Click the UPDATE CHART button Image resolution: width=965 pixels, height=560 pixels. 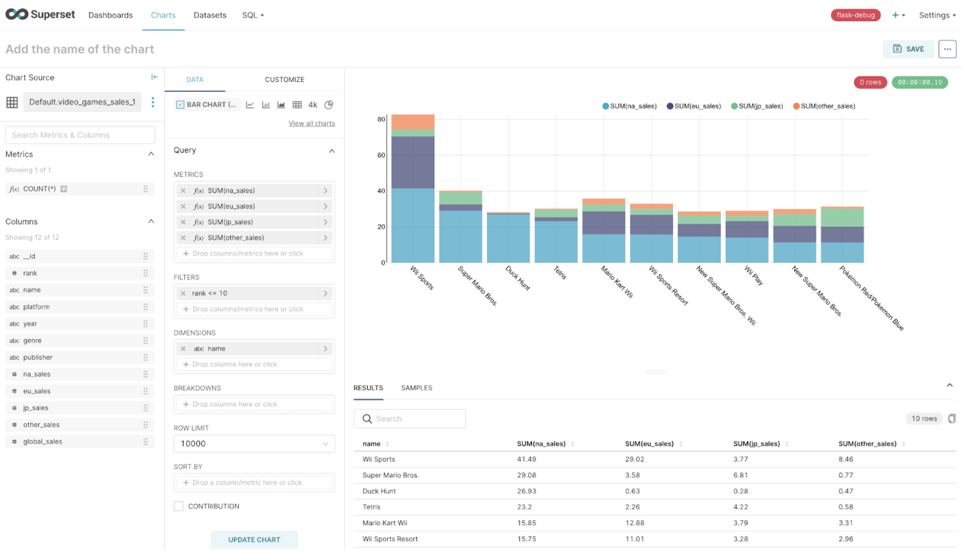[x=254, y=540]
